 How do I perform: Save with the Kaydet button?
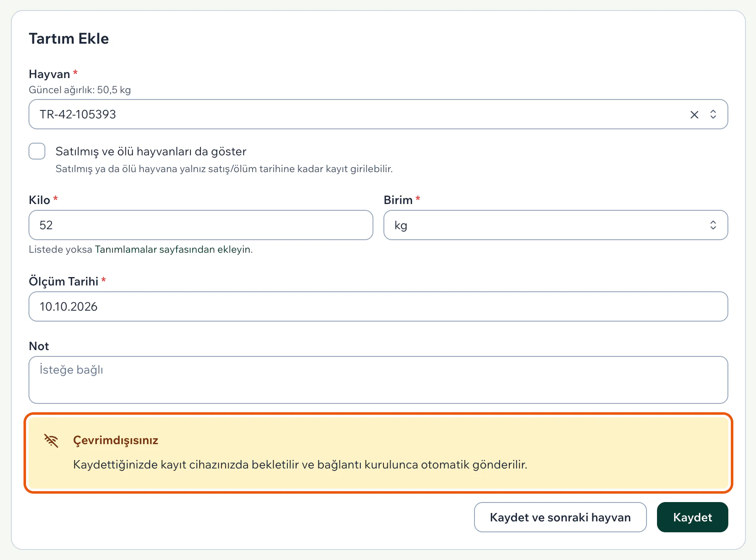click(x=693, y=517)
